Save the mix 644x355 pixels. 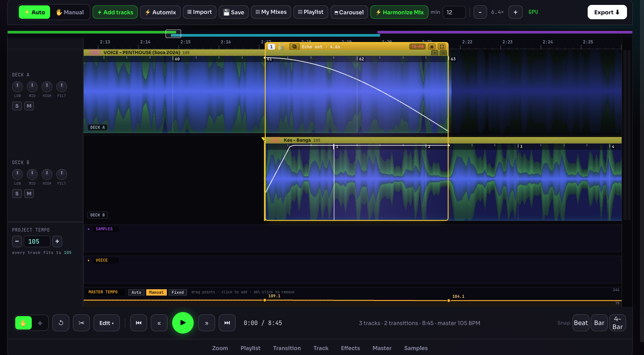click(233, 12)
